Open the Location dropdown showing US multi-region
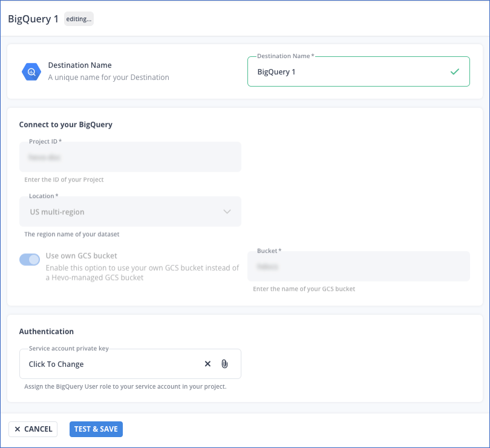This screenshot has height=448, width=490. point(130,211)
